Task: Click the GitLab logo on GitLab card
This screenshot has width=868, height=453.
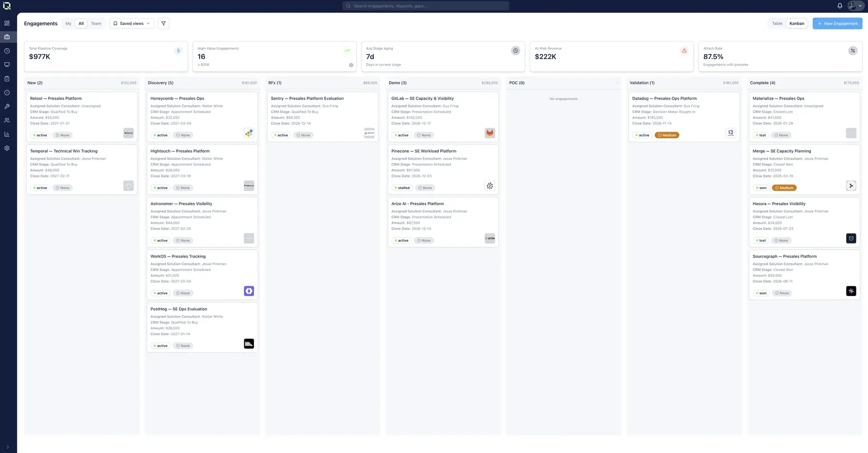Action: [x=490, y=133]
